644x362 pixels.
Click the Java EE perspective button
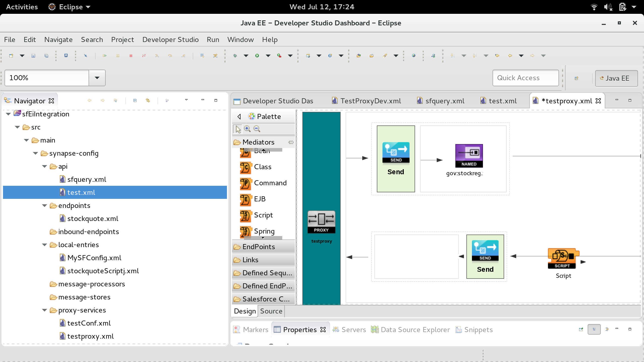[x=616, y=78]
